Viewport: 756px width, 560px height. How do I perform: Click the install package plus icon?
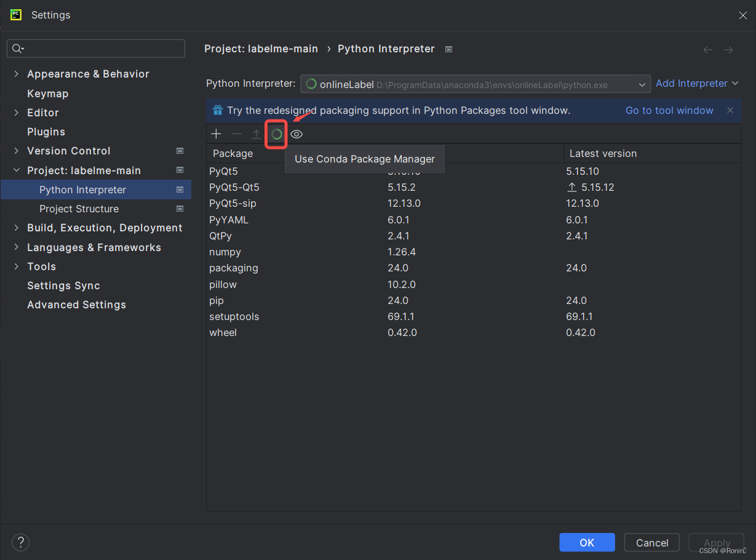pos(217,134)
